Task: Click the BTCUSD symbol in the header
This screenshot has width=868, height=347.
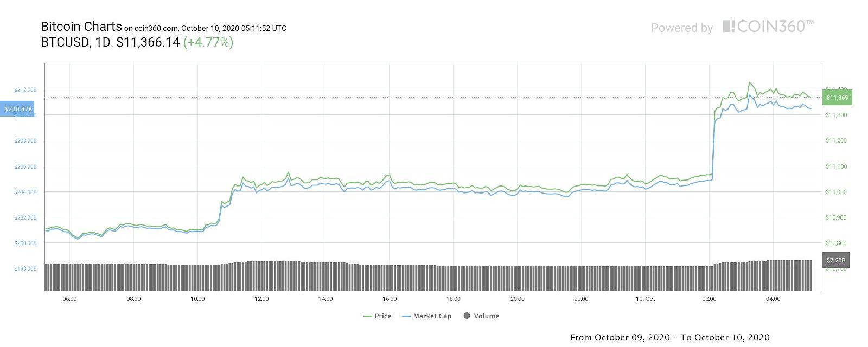Action: click(x=65, y=42)
